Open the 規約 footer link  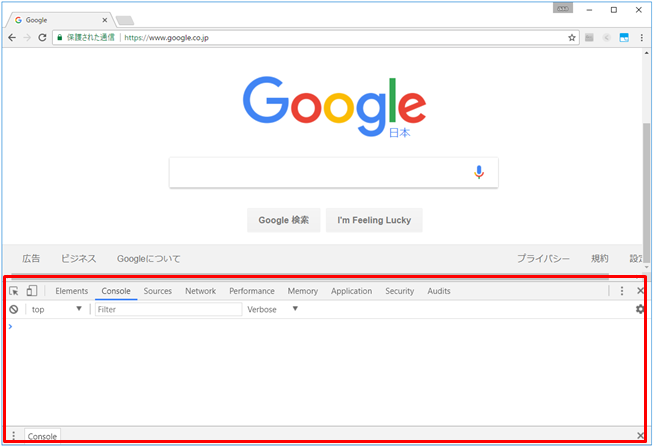coord(600,259)
